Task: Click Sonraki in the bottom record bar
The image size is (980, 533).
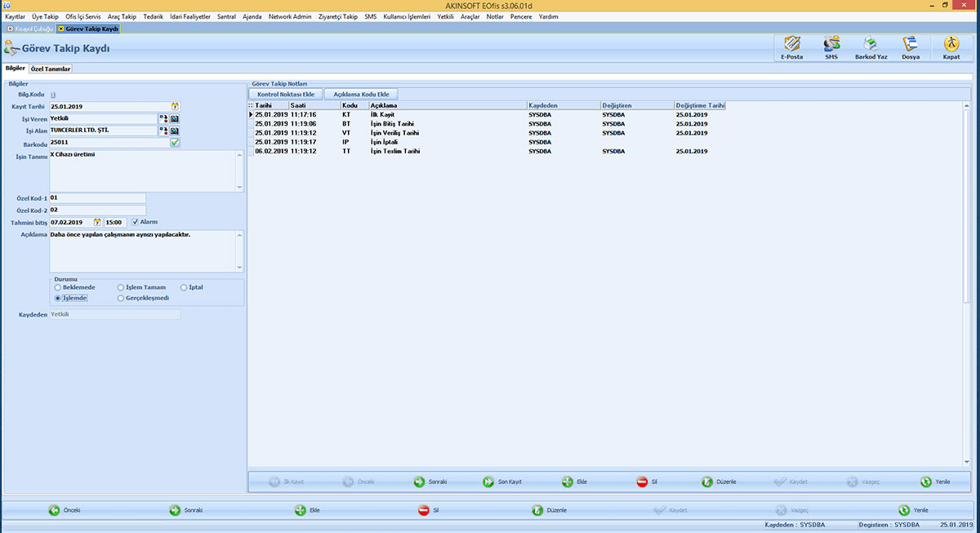Action: click(x=186, y=510)
